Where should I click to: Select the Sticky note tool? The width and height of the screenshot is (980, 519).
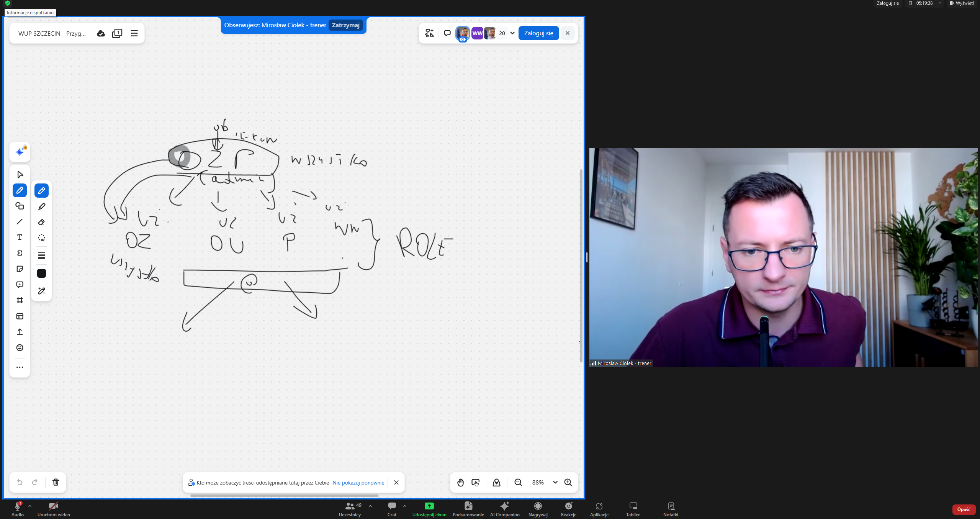[20, 269]
